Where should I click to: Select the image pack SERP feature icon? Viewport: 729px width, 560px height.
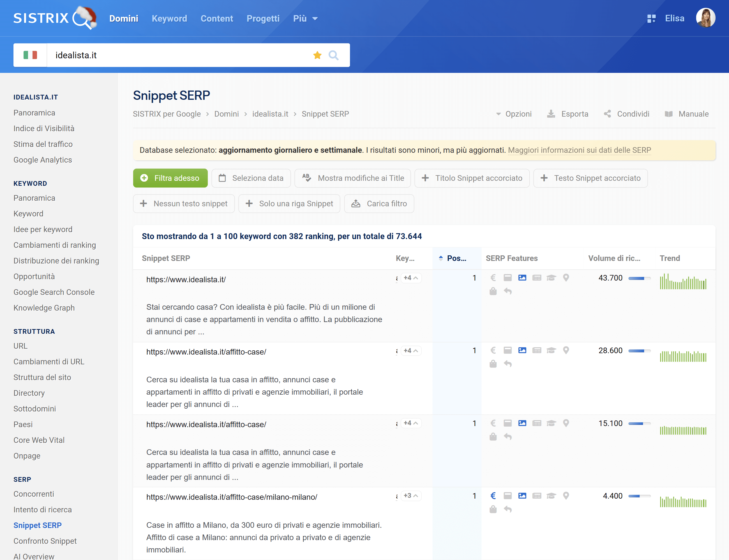[x=522, y=278]
